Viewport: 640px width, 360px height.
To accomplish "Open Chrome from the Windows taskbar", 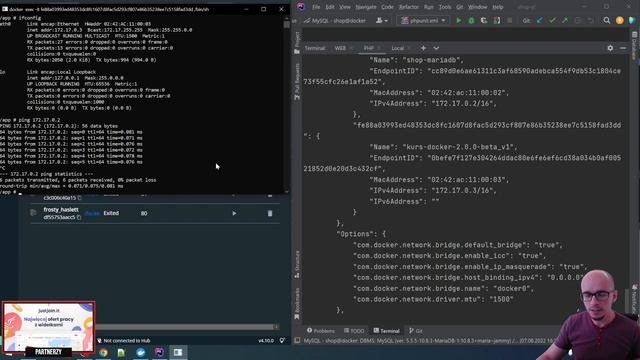I will [103, 353].
